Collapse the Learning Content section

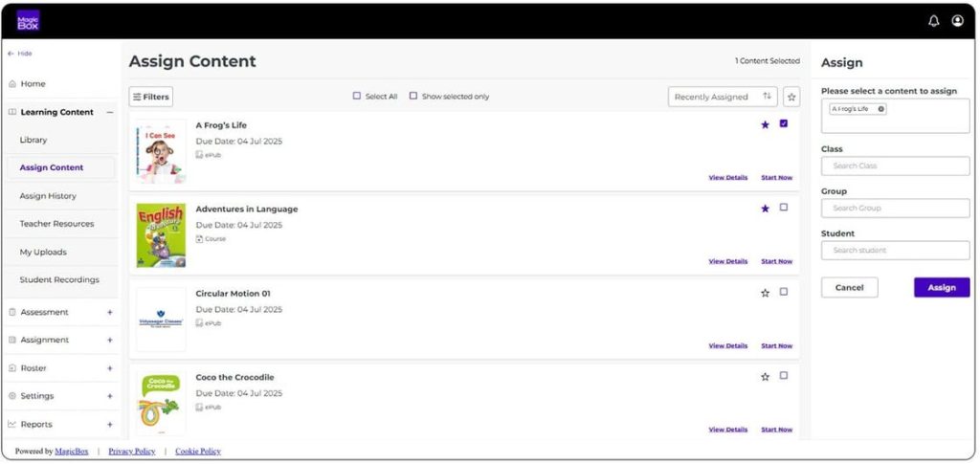point(109,112)
